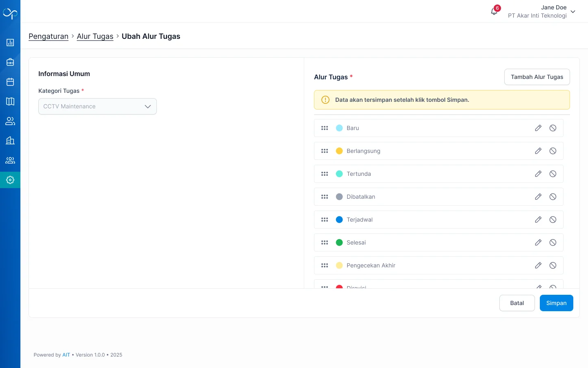Grab the drag handle of Tertunda row
Viewport: 588px width, 368px height.
click(325, 174)
